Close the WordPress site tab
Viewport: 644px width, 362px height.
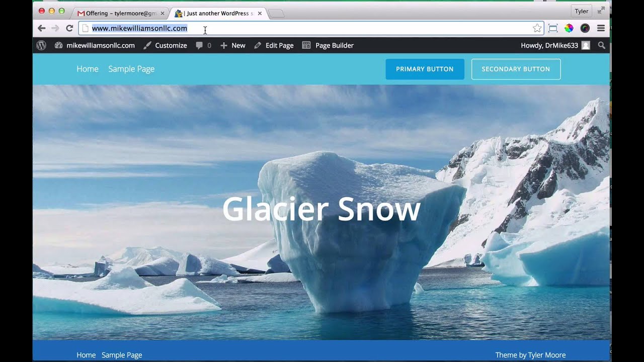[260, 14]
